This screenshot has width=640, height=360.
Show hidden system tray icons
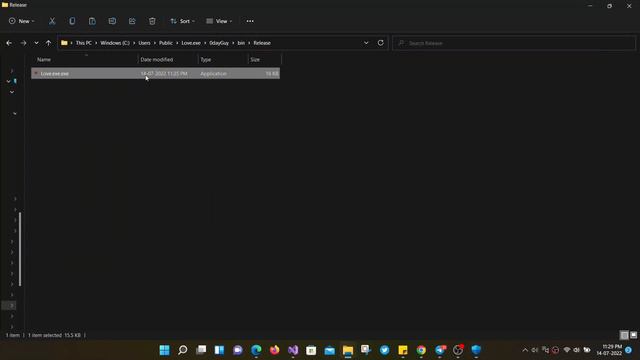525,350
